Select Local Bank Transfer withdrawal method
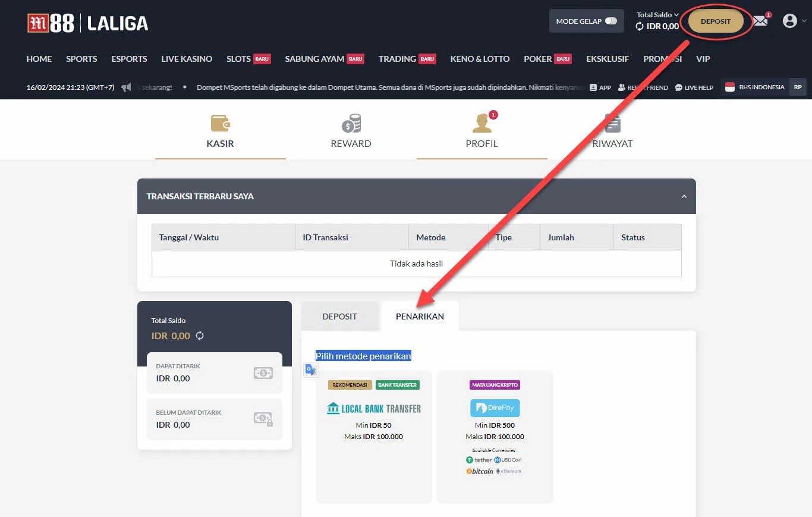This screenshot has width=812, height=517. [x=373, y=436]
